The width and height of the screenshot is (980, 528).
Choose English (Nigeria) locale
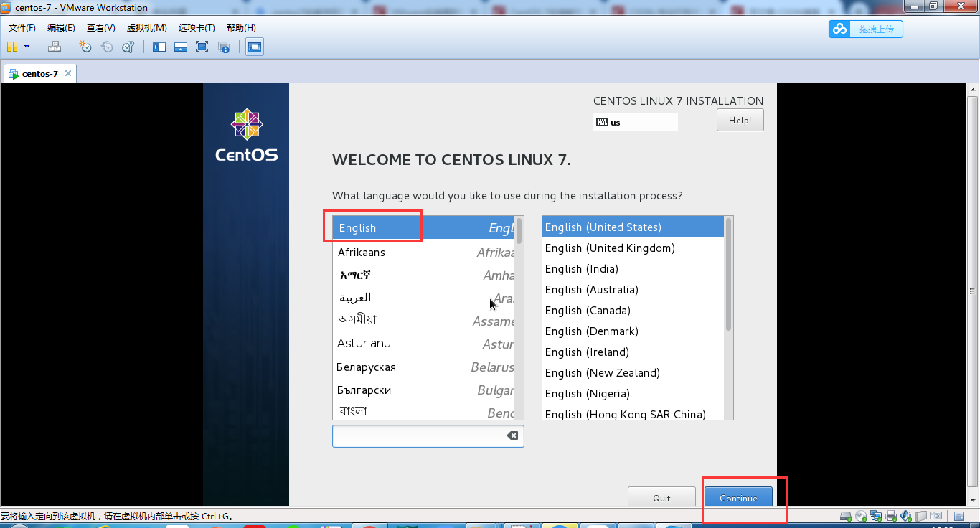633,393
